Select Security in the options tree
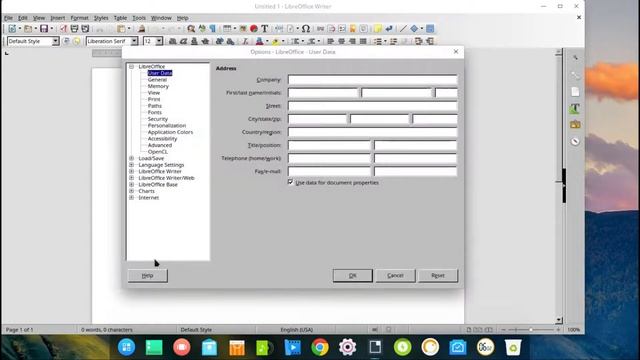Image resolution: width=640 pixels, height=360 pixels. pyautogui.click(x=158, y=119)
